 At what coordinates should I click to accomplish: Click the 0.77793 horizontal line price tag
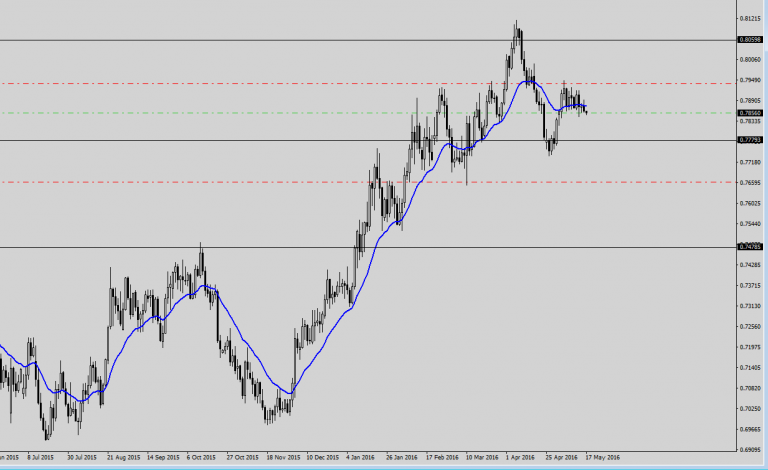(751, 141)
